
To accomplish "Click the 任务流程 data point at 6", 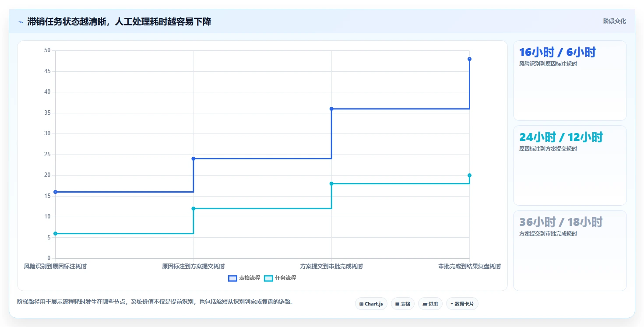I will tap(55, 233).
